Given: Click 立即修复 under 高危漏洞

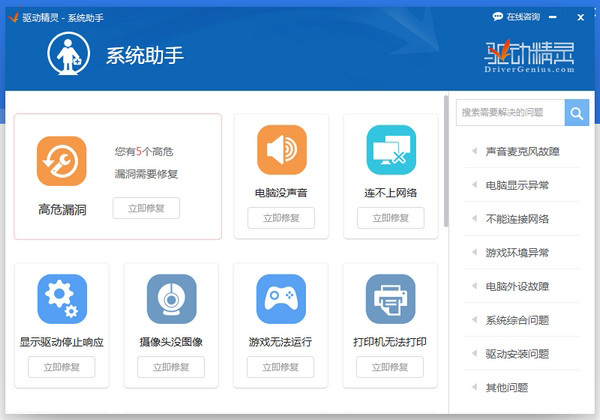Looking at the screenshot, I should (x=146, y=208).
